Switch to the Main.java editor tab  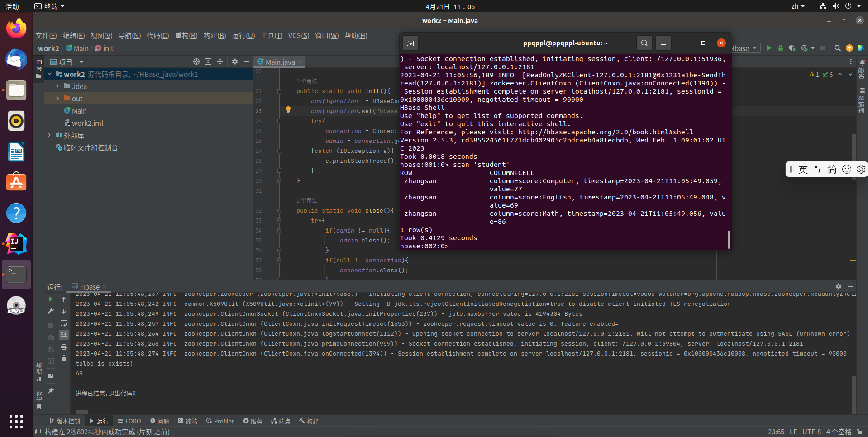tap(280, 62)
